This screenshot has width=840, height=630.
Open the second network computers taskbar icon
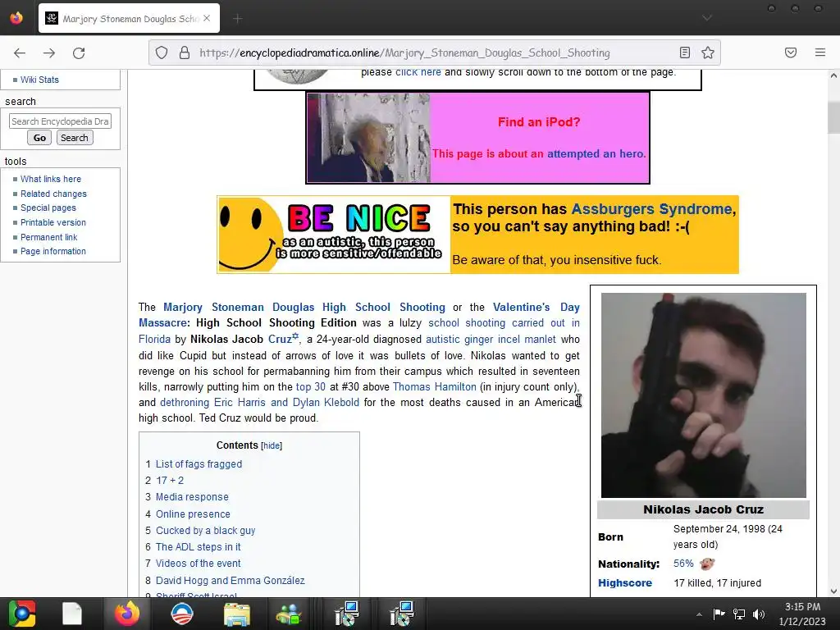click(402, 614)
